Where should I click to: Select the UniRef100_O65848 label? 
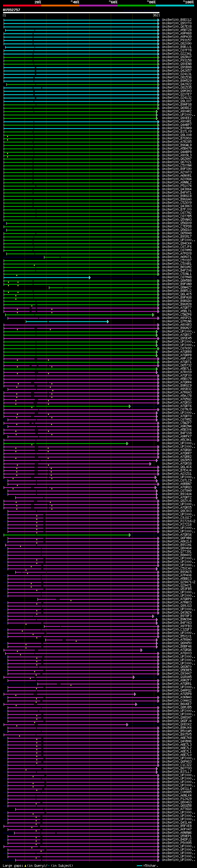click(176, 233)
